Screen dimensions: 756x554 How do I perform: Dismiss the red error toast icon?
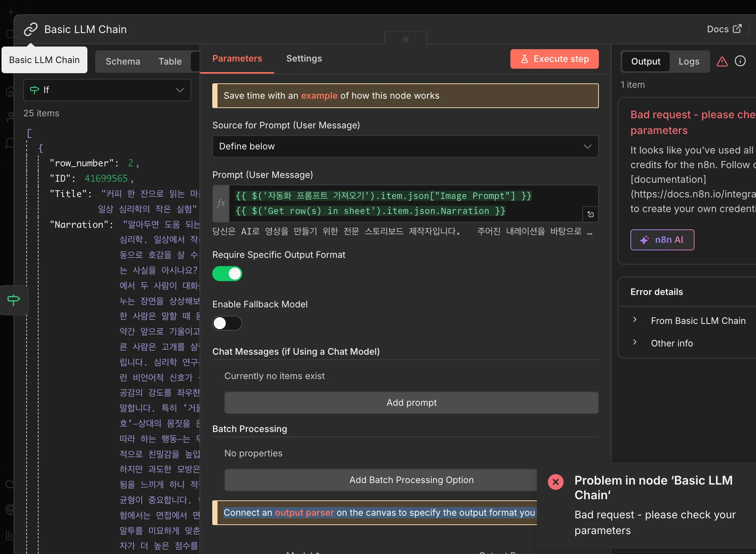click(555, 482)
